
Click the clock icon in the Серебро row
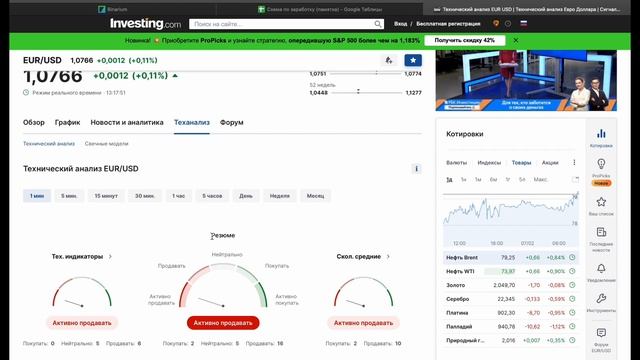click(572, 299)
